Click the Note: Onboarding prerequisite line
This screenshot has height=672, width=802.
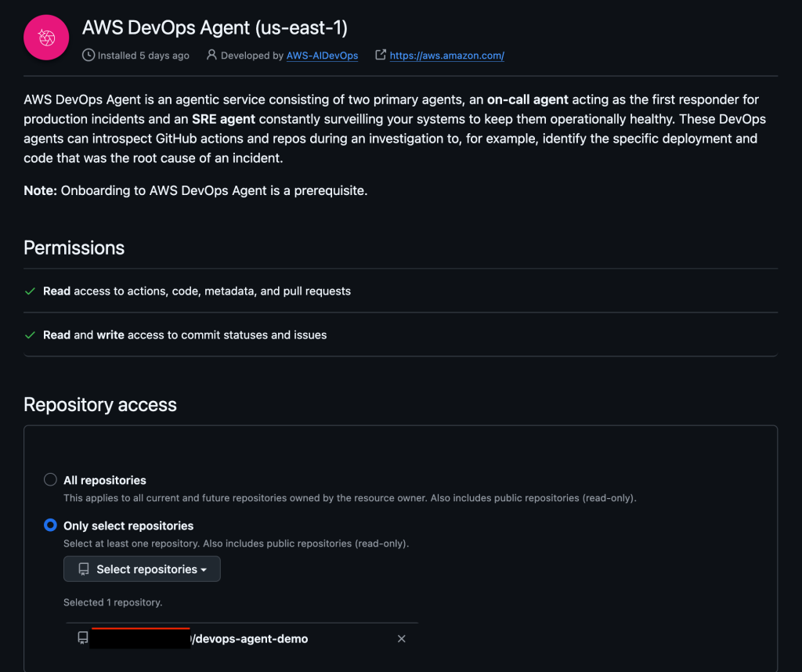[x=195, y=191]
